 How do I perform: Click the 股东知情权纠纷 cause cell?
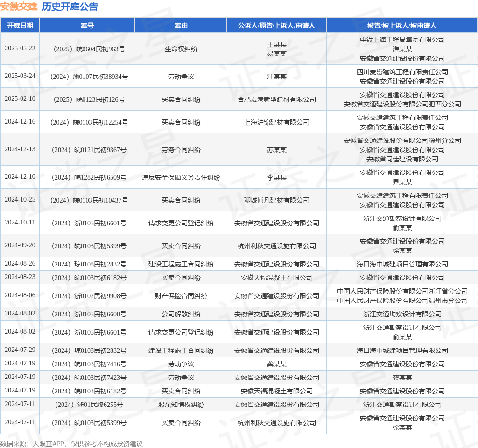point(181,405)
